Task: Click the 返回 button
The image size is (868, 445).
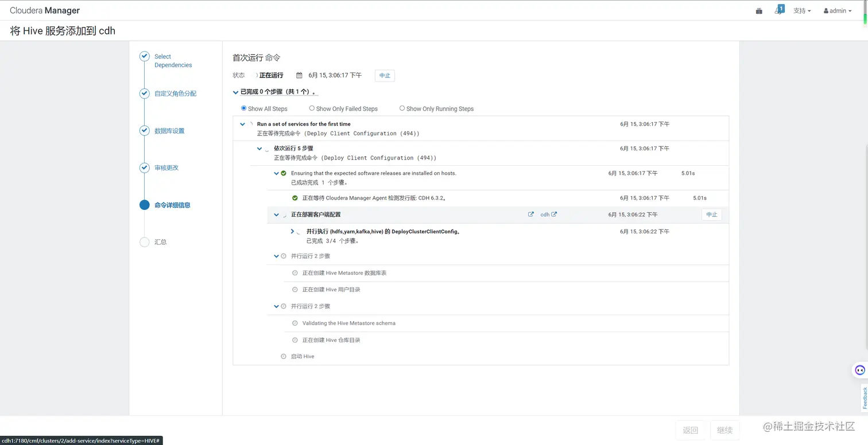Action: 691,430
